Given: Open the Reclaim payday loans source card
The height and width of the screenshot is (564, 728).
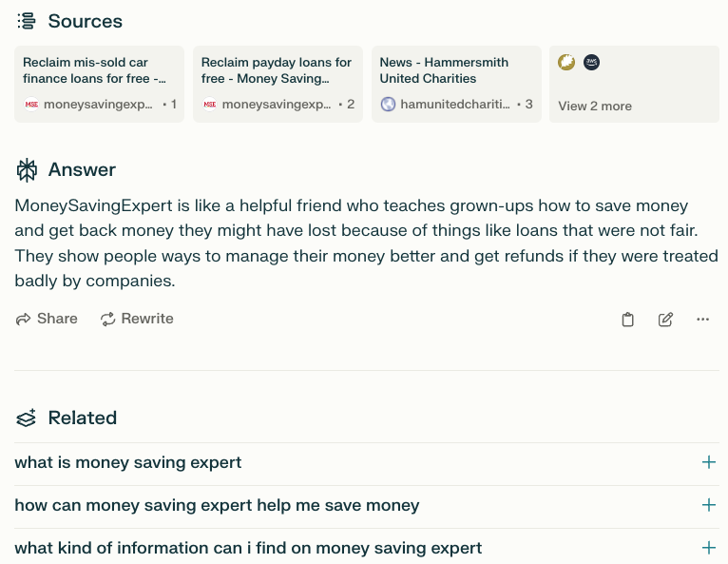Looking at the screenshot, I should pyautogui.click(x=278, y=84).
